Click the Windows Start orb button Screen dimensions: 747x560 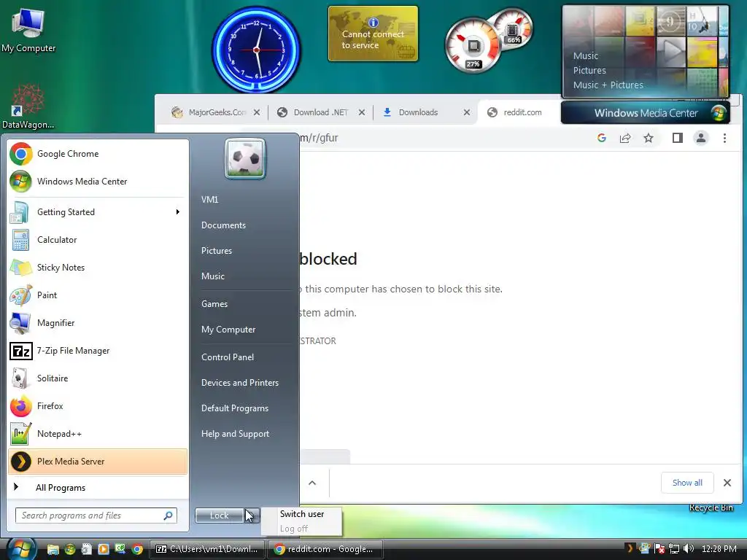coord(20,549)
